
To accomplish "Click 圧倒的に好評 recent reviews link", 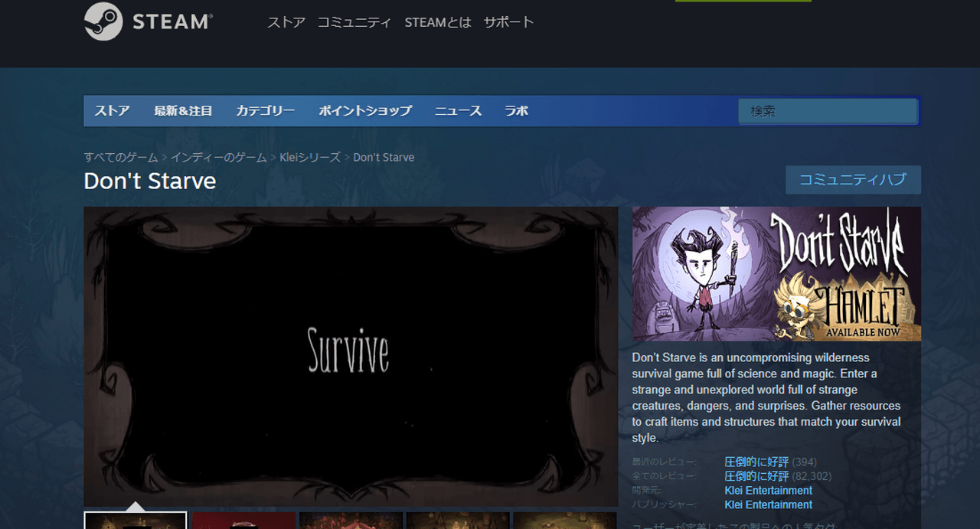I will [756, 462].
